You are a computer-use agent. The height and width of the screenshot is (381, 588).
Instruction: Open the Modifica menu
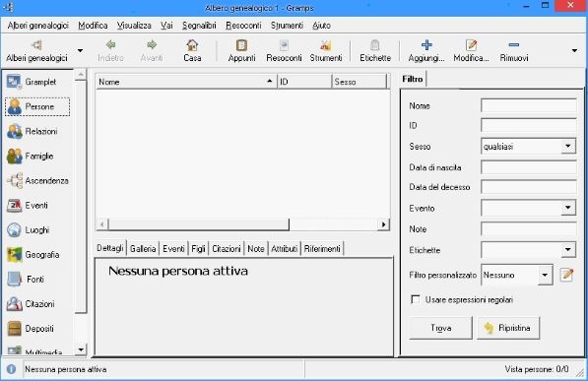(93, 26)
